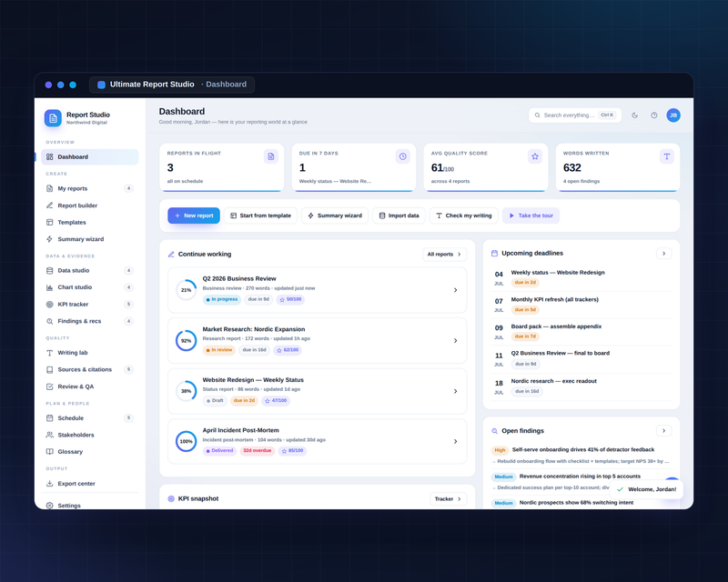728x582 pixels.
Task: Click the My reports document icon
Action: (50, 188)
